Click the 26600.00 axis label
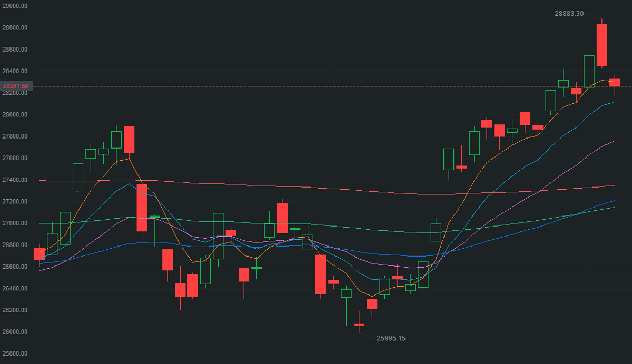Viewport: 632px width, 364px height. click(x=15, y=267)
